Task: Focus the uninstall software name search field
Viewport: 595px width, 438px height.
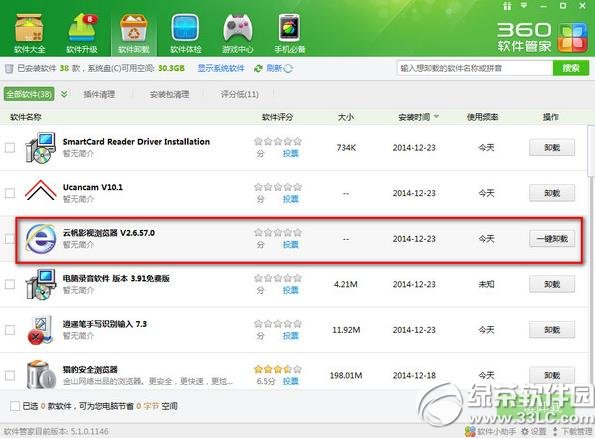Action: pyautogui.click(x=474, y=68)
